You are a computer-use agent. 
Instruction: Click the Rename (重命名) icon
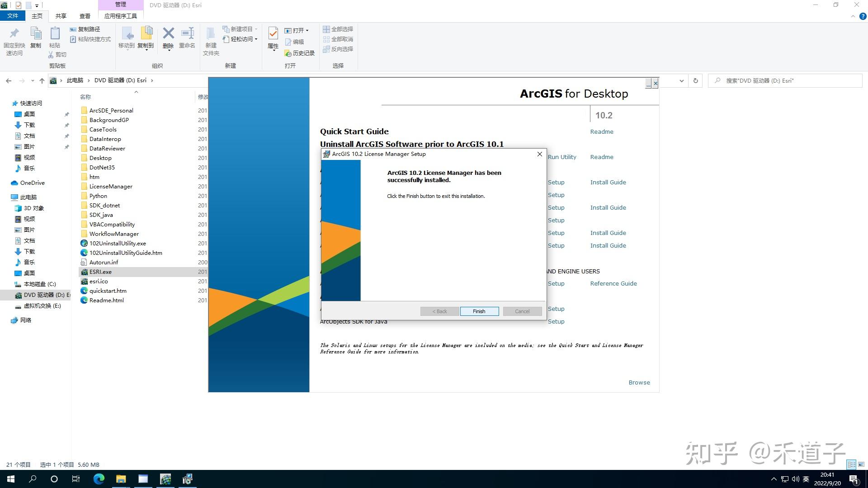tap(187, 33)
